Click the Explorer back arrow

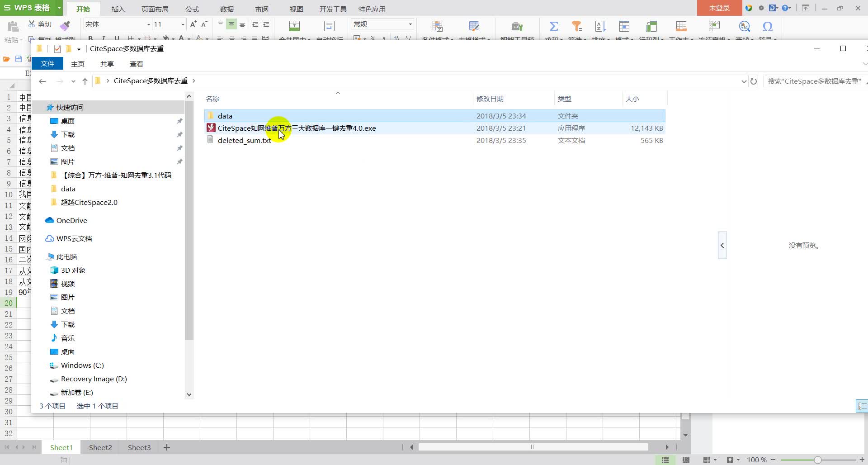[x=42, y=81]
